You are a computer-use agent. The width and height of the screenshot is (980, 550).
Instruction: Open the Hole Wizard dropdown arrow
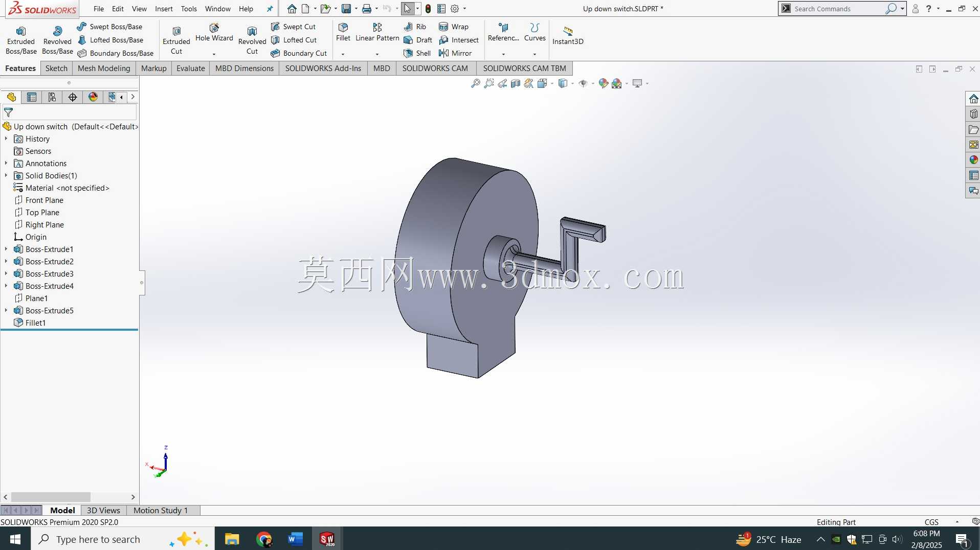[x=214, y=54]
